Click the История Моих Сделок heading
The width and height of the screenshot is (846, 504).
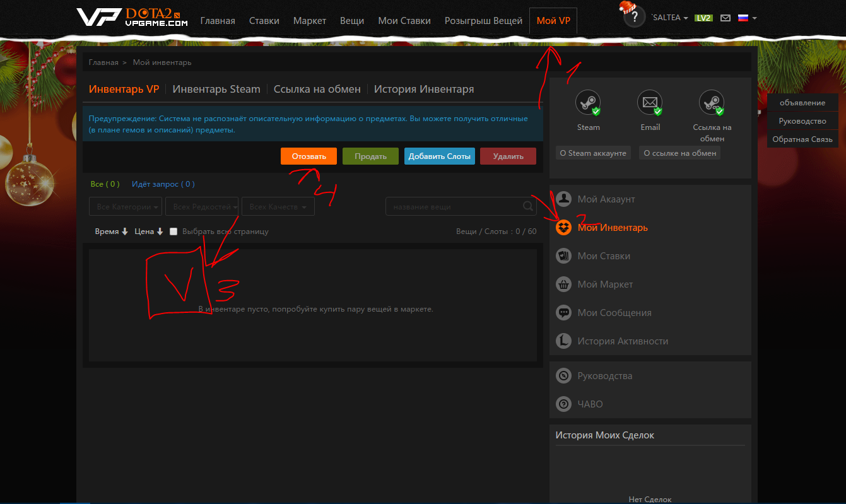point(605,435)
